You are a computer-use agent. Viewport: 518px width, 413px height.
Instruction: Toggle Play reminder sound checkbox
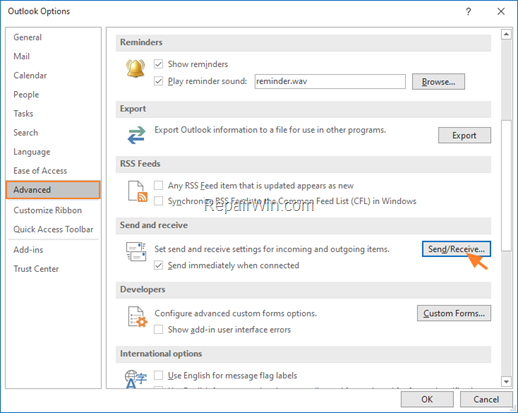coord(159,81)
